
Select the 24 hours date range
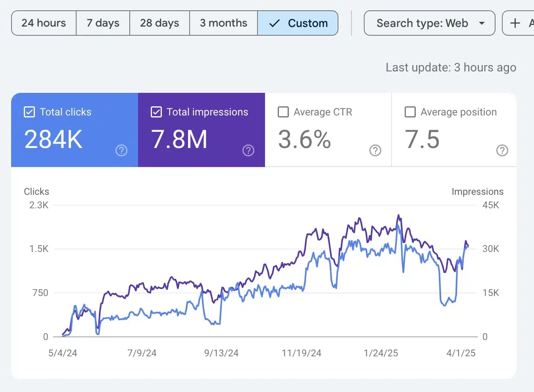(44, 23)
